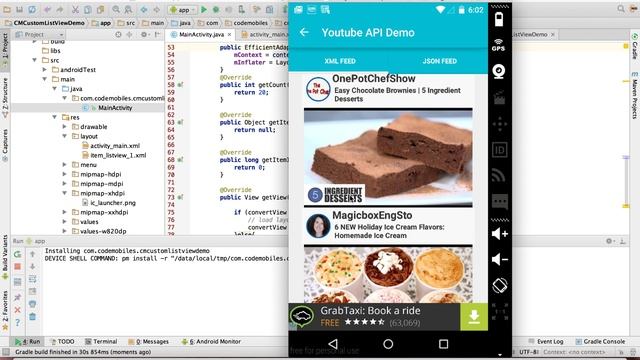Toggle the Captures tool window

pos(5,145)
